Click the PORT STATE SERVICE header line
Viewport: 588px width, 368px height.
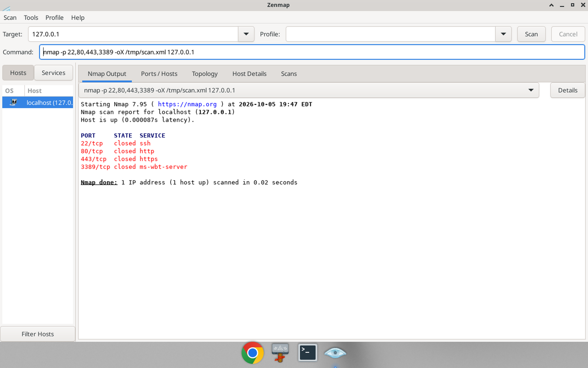(123, 136)
